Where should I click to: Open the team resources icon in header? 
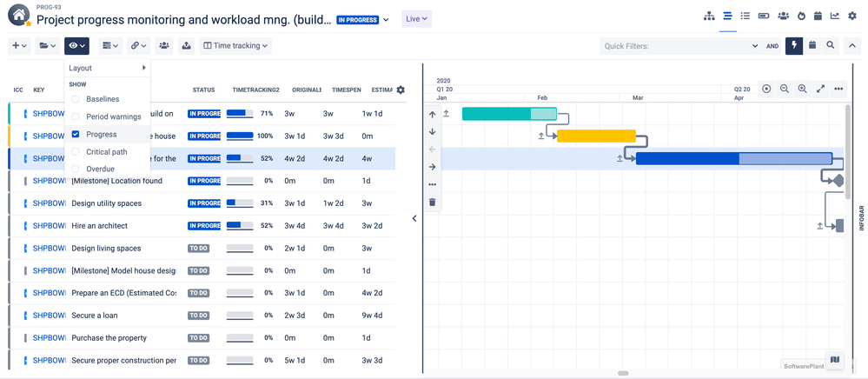click(x=783, y=16)
